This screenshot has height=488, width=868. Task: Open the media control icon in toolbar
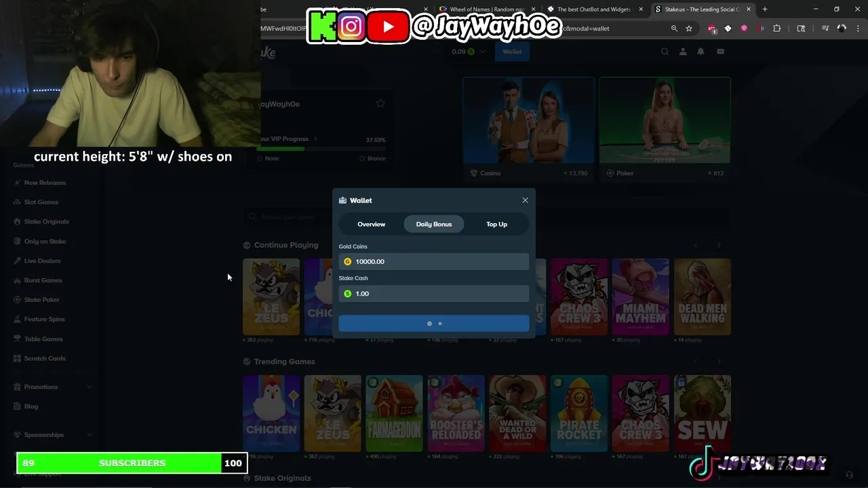pos(825,28)
